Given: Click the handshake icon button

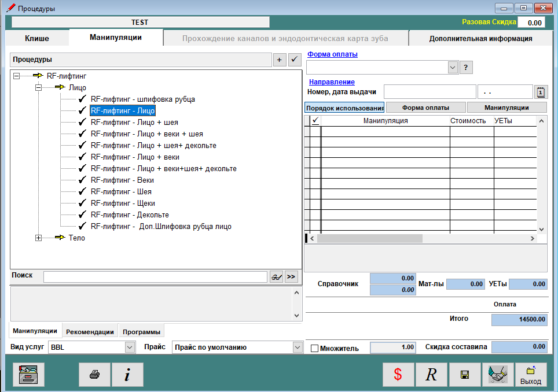Looking at the screenshot, I should (x=497, y=375).
